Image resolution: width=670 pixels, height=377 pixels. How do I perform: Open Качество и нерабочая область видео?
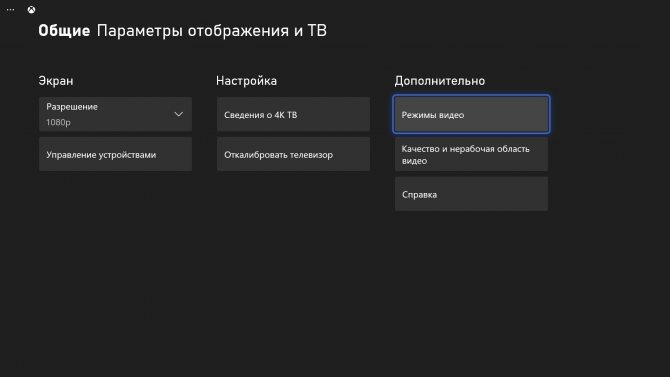471,154
